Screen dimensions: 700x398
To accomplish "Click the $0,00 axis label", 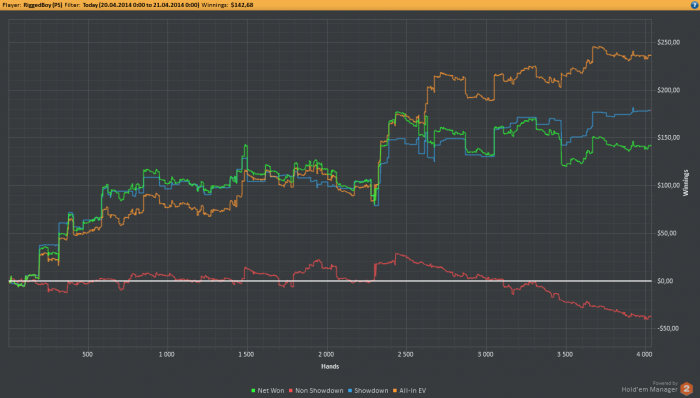I will [x=665, y=281].
